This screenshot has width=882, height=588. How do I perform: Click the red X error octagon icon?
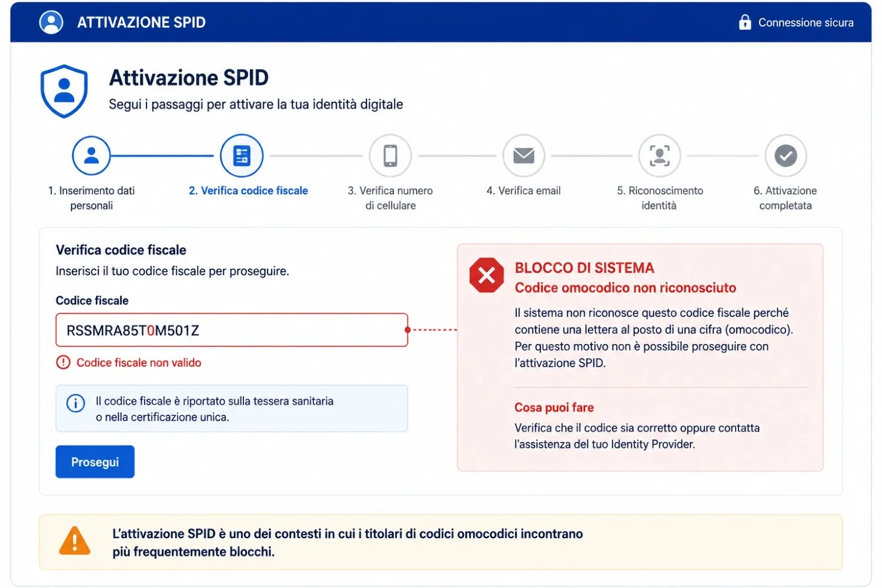click(487, 275)
